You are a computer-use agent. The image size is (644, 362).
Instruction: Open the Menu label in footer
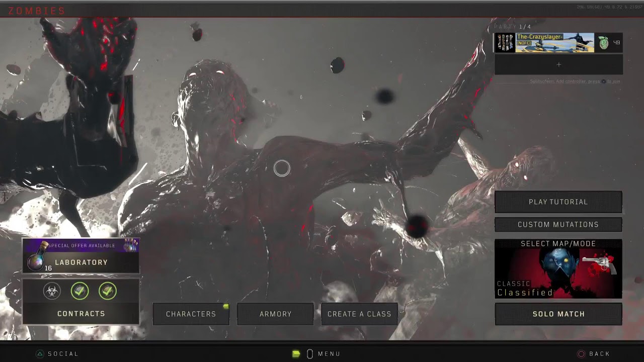pyautogui.click(x=329, y=354)
